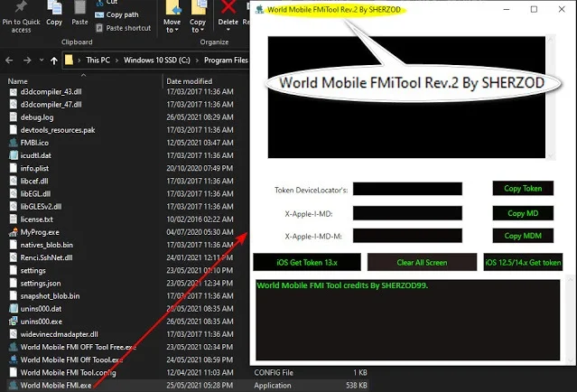Click Copy MDM button
Screen dimensions: 577x392
(x=523, y=236)
